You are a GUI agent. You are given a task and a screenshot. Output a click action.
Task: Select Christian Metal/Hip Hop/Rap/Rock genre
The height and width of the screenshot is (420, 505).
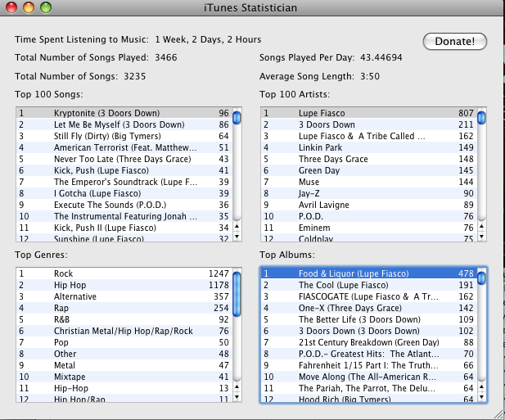[124, 331]
